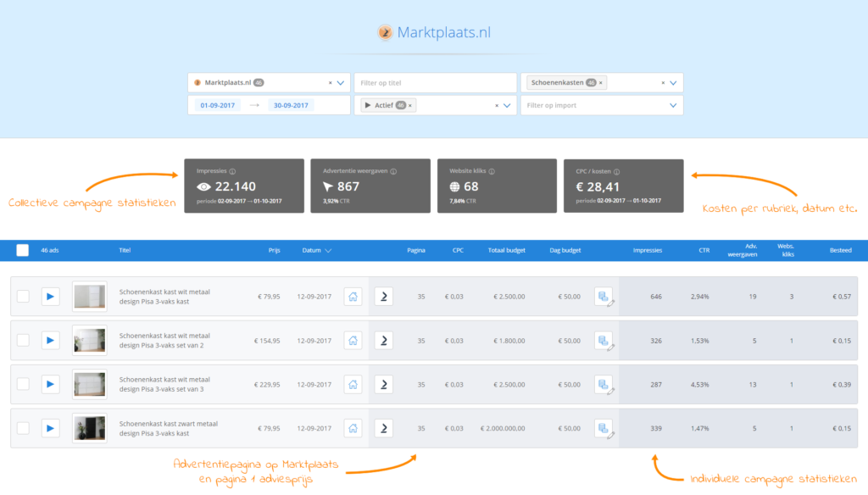The width and height of the screenshot is (868, 495).
Task: Open thumbnail of set van 2 ad
Action: [x=90, y=340]
